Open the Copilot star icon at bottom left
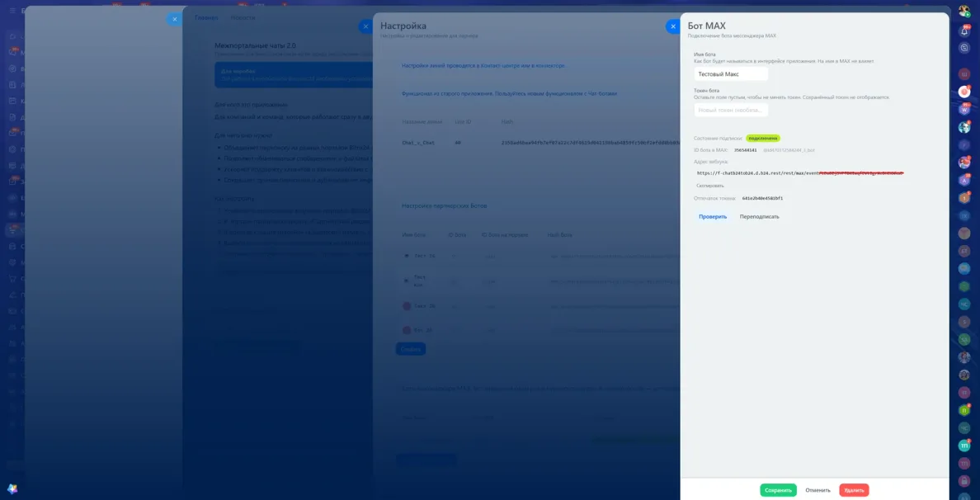Viewport: 980px width, 500px height. [x=12, y=488]
